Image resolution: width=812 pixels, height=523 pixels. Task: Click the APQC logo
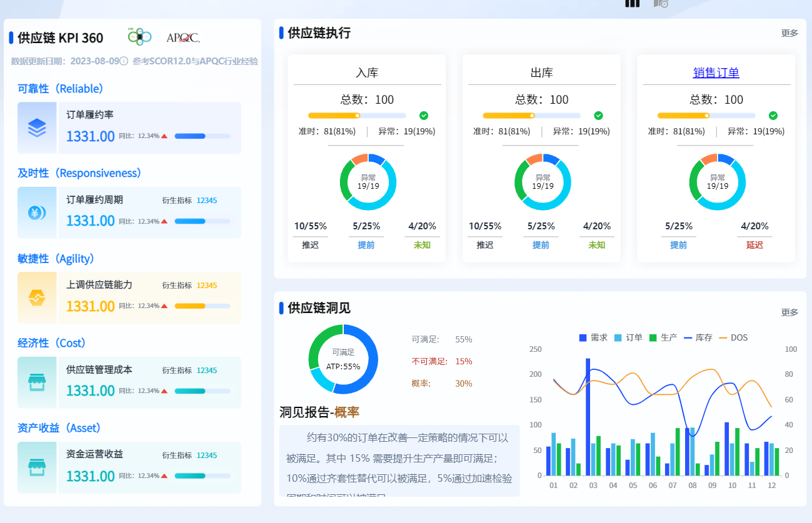pos(183,38)
